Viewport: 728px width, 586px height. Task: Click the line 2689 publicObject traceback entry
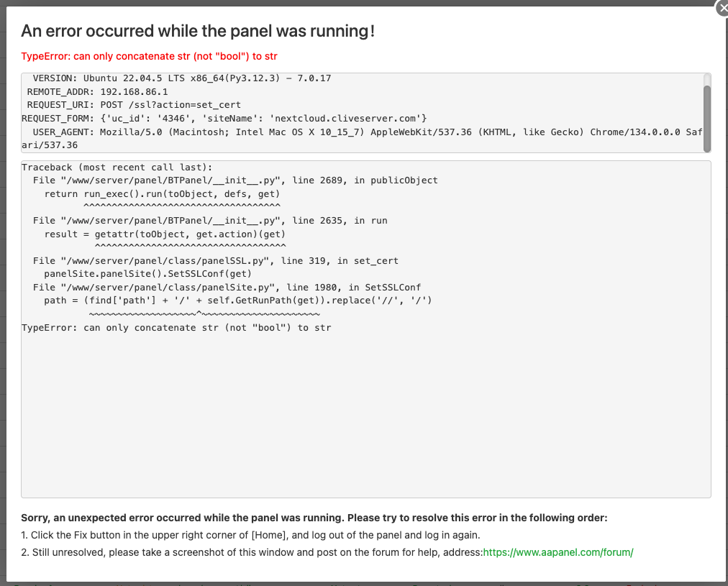tap(235, 180)
